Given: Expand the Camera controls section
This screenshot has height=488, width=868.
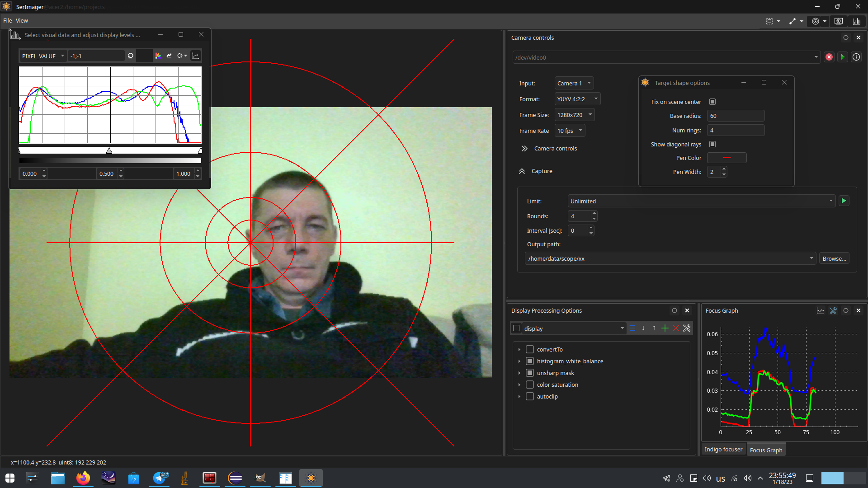Looking at the screenshot, I should (524, 148).
